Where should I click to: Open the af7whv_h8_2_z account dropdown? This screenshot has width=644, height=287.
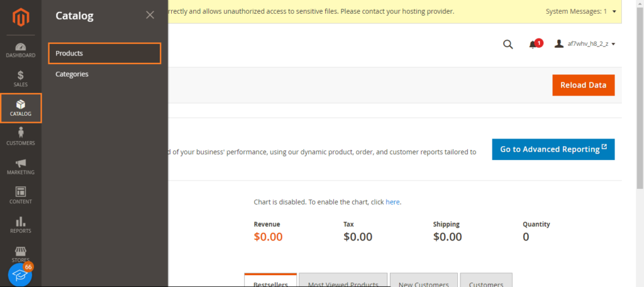(x=585, y=44)
